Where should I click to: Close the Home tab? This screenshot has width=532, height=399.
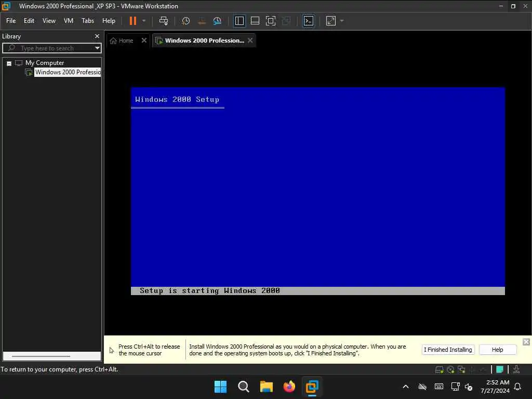tap(144, 41)
